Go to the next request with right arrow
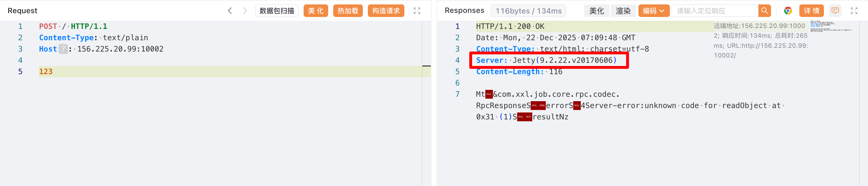 tap(245, 11)
